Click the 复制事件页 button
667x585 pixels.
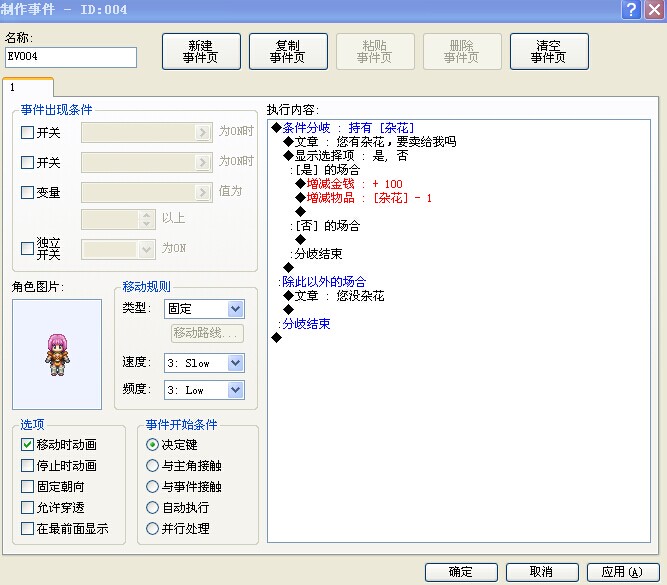pyautogui.click(x=288, y=51)
